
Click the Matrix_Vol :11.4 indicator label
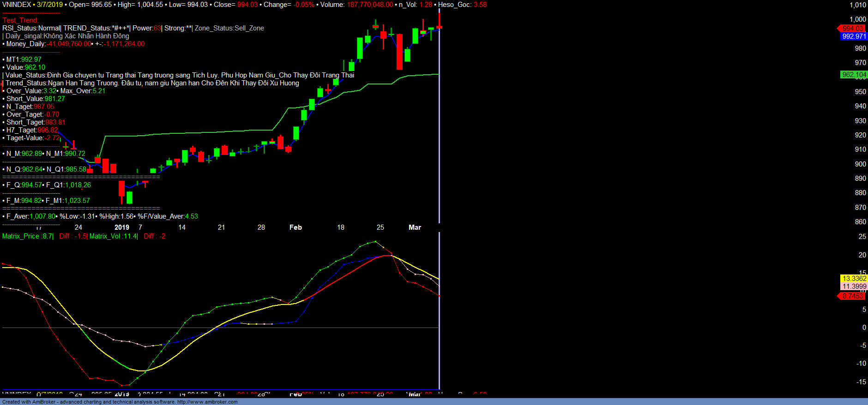113,236
